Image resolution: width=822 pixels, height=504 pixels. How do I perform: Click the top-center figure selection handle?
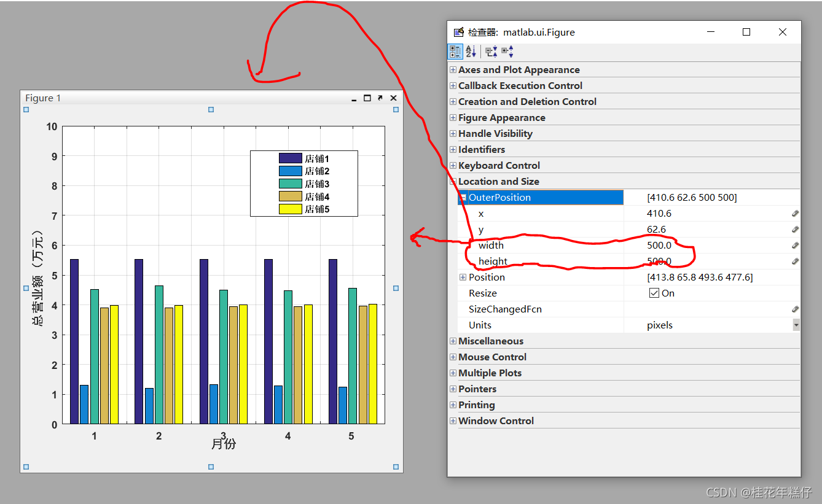[211, 109]
